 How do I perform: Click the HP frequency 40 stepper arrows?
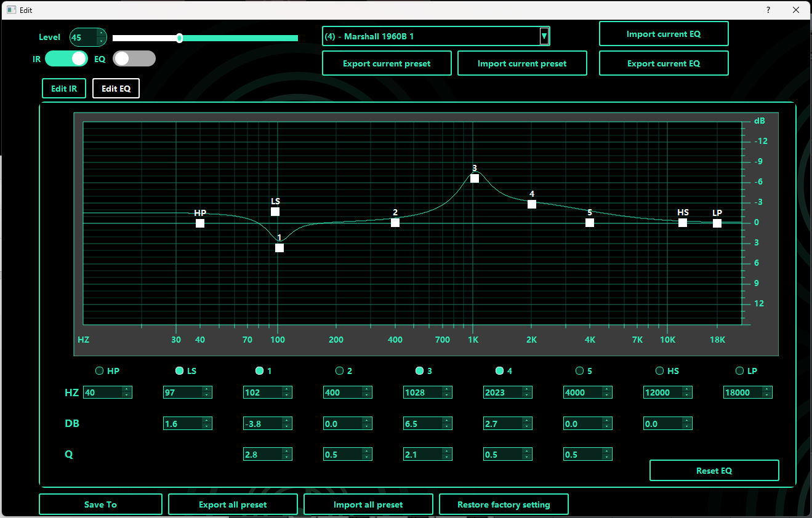[126, 392]
